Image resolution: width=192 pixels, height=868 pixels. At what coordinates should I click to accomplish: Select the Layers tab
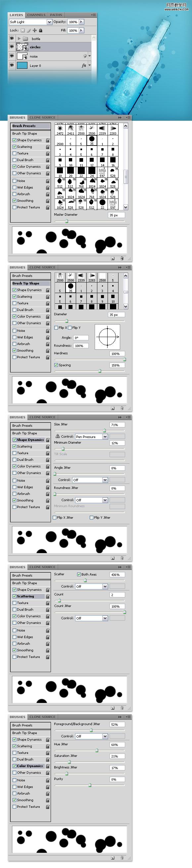coord(16,15)
